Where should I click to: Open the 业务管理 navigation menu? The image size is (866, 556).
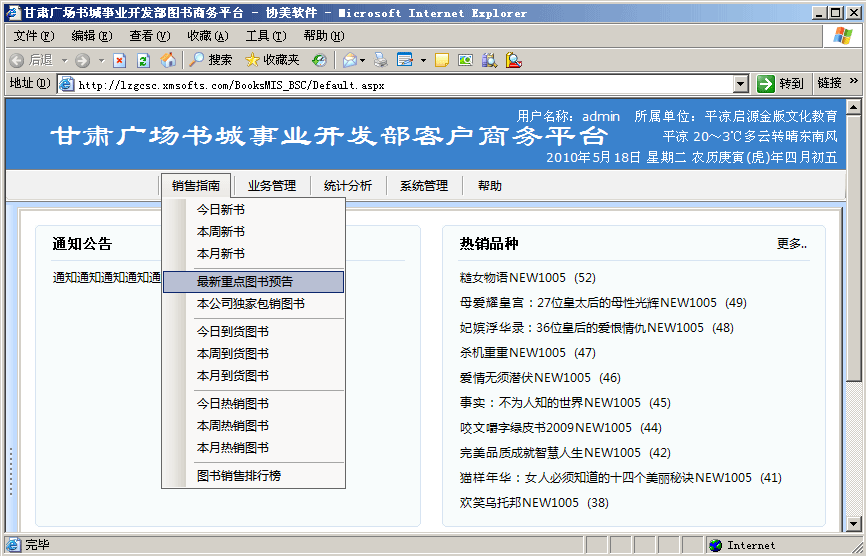click(x=272, y=185)
